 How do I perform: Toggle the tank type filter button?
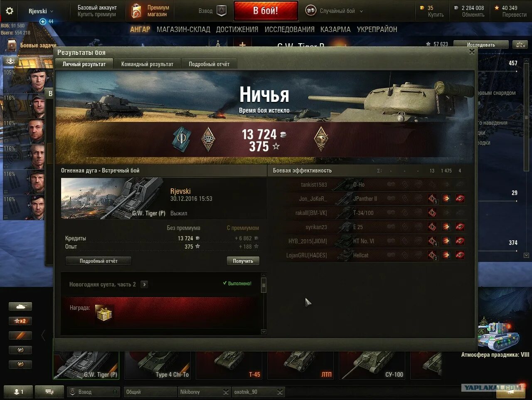(x=20, y=307)
